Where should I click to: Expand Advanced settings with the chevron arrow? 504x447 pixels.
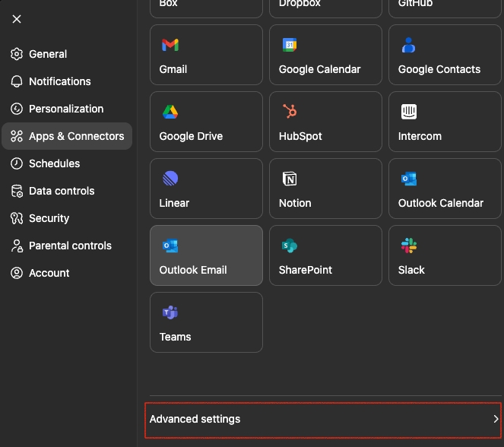(496, 419)
